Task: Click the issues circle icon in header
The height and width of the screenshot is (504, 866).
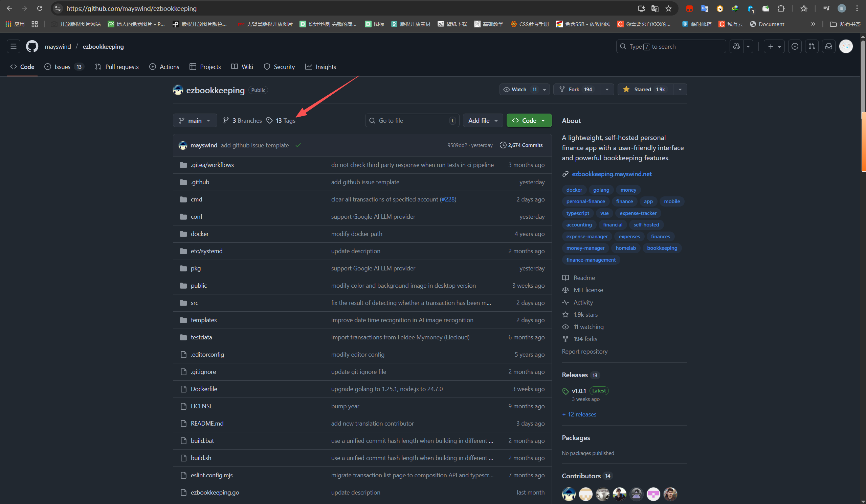Action: (795, 46)
